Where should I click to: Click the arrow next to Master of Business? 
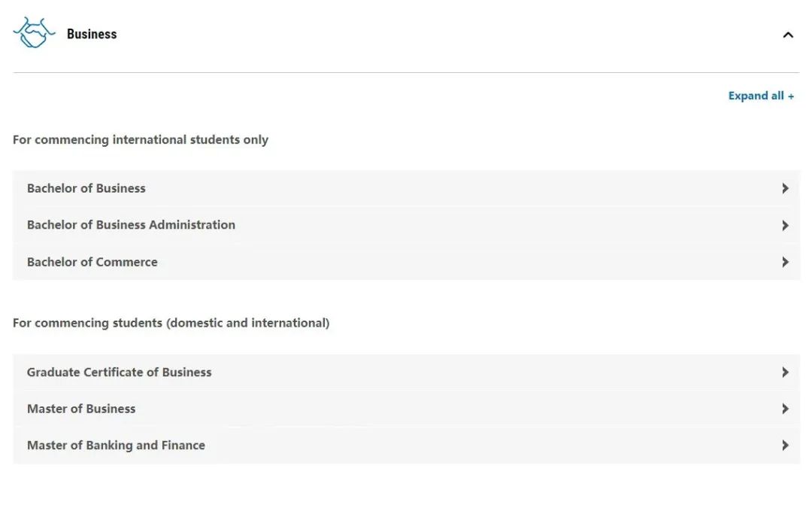point(785,409)
